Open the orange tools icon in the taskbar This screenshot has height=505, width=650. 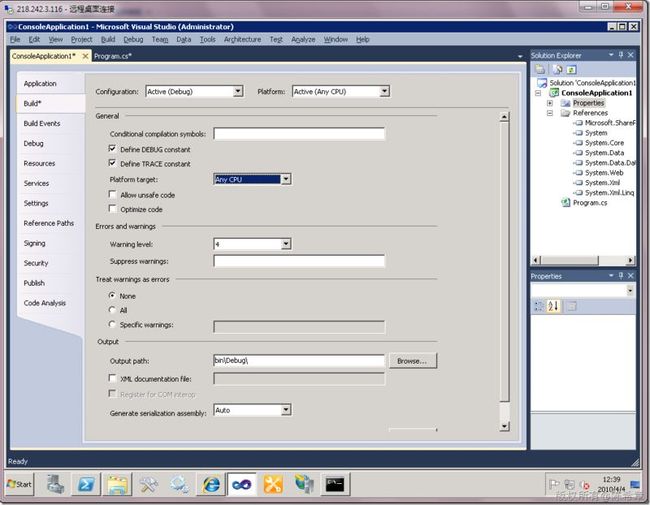click(273, 484)
